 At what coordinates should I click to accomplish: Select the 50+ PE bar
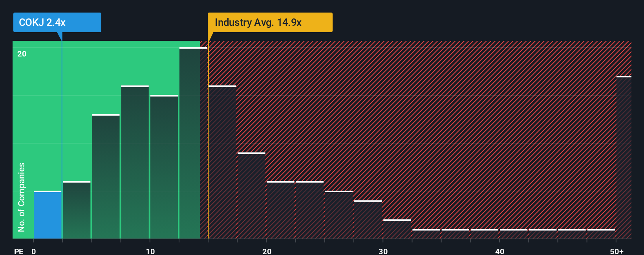(624, 157)
